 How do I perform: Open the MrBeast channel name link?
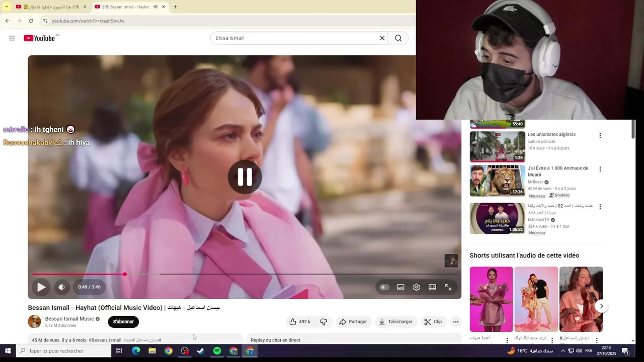tap(535, 182)
